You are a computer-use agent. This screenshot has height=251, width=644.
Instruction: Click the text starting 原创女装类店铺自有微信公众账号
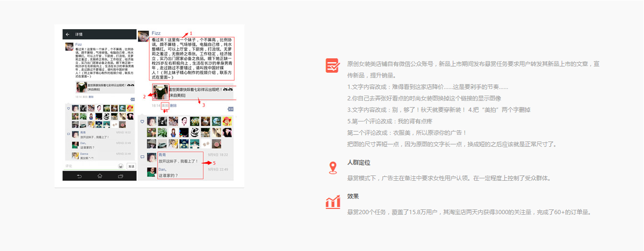point(473,69)
